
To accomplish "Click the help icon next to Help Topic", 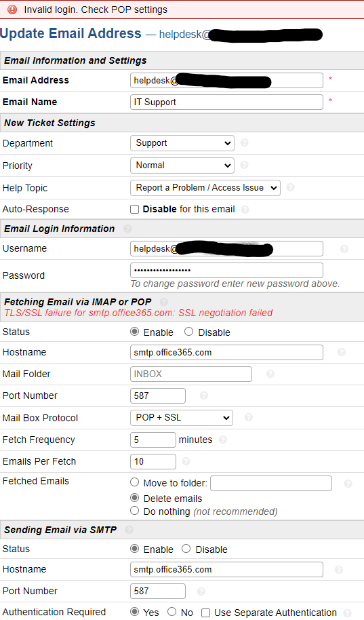I will coord(290,187).
